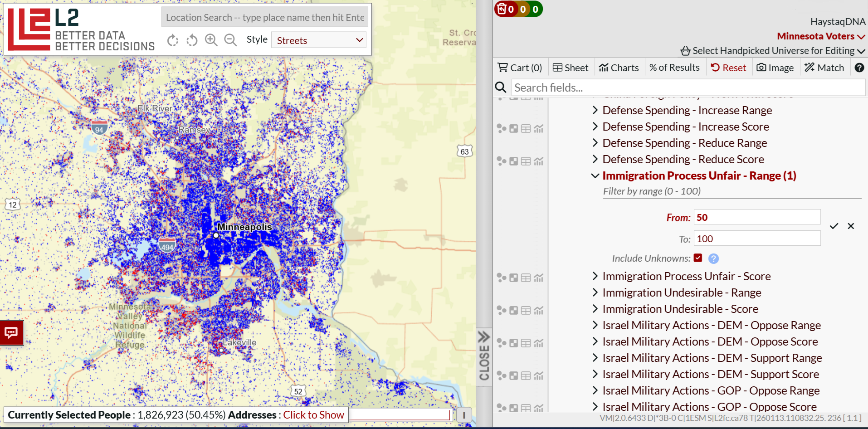The width and height of the screenshot is (868, 429).
Task: Click the red trash counter icon
Action: [x=502, y=9]
